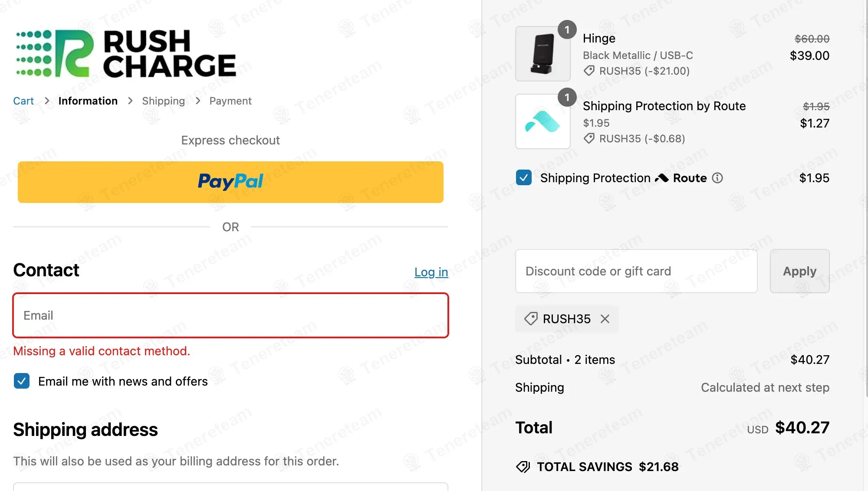Click the Shipping Protection Route thumbnail
The width and height of the screenshot is (868, 491).
(x=542, y=121)
